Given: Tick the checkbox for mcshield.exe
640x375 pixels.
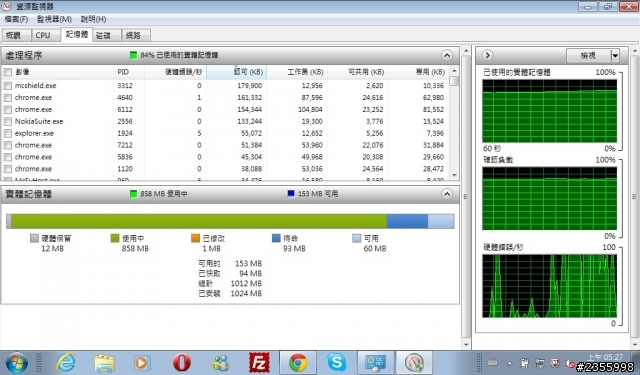Looking at the screenshot, I should [x=8, y=86].
